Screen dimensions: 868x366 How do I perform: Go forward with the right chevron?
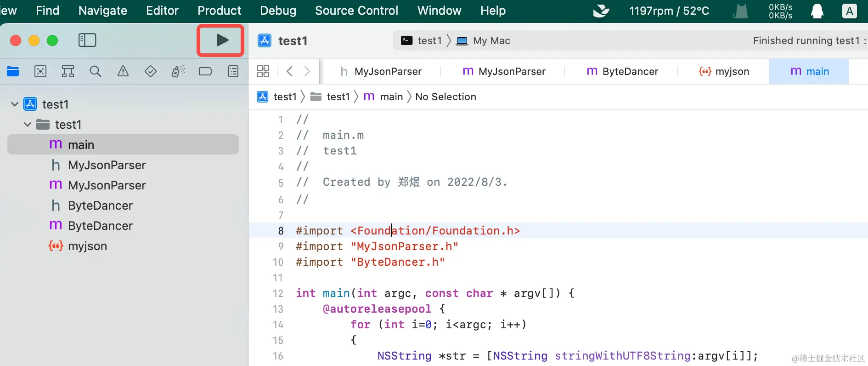[307, 71]
